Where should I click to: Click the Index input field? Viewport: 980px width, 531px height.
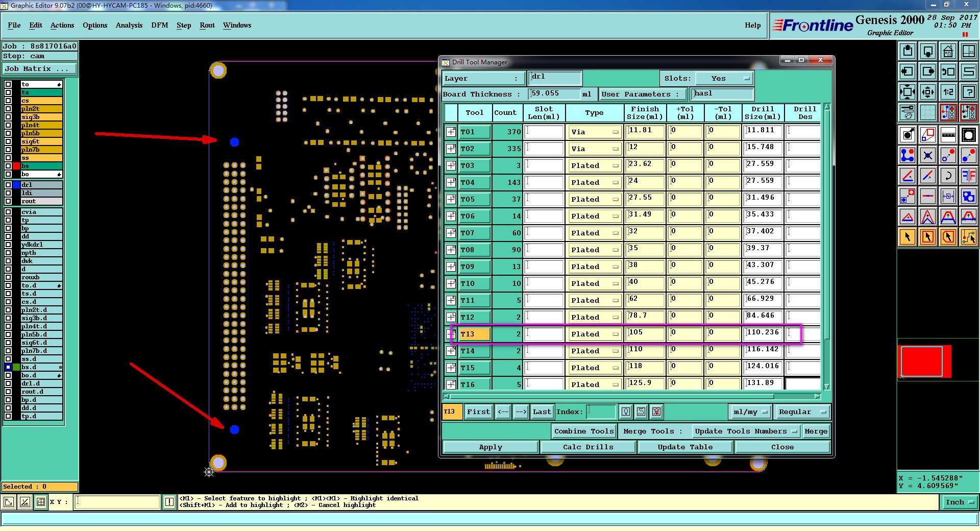(x=602, y=412)
